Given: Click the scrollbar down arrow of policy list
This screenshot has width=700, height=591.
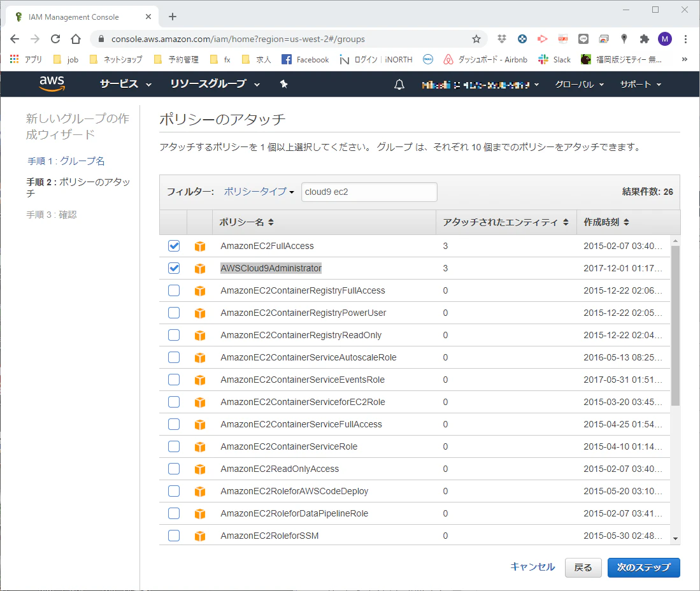Looking at the screenshot, I should click(675, 539).
